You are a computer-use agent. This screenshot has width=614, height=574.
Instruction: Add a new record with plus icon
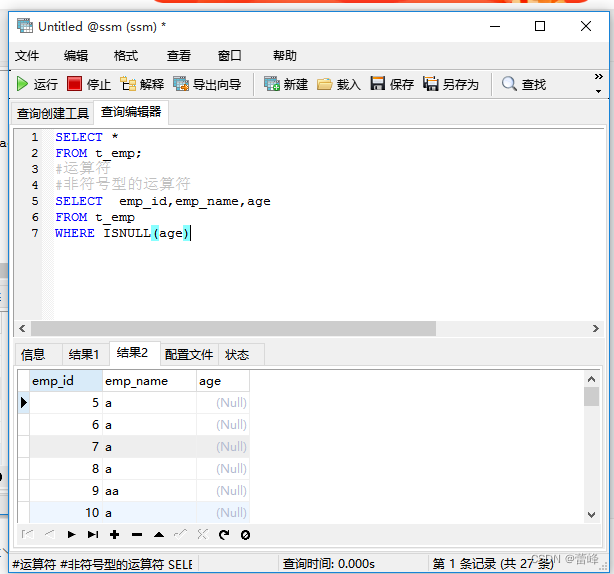pyautogui.click(x=114, y=534)
